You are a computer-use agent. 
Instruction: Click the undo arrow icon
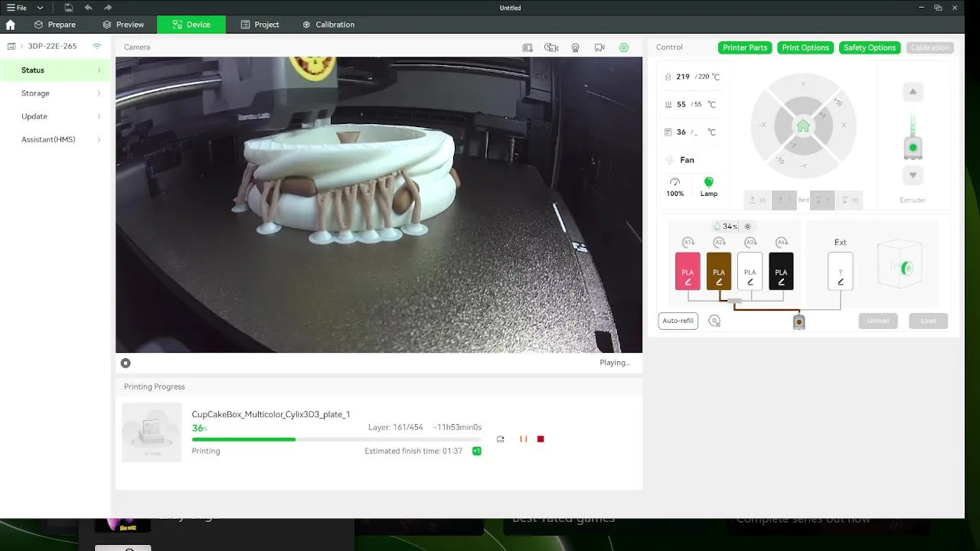point(88,8)
